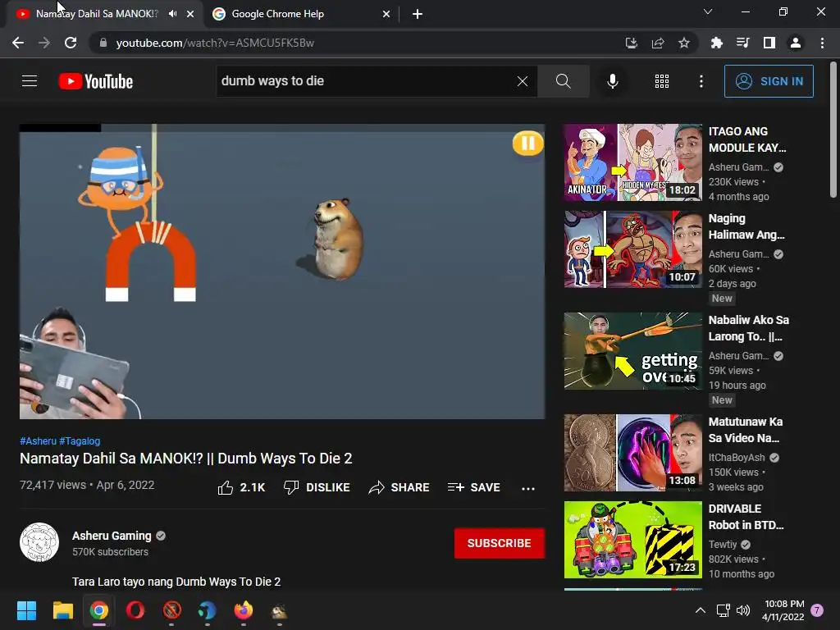
Task: Click the magnifier search button
Action: [563, 81]
